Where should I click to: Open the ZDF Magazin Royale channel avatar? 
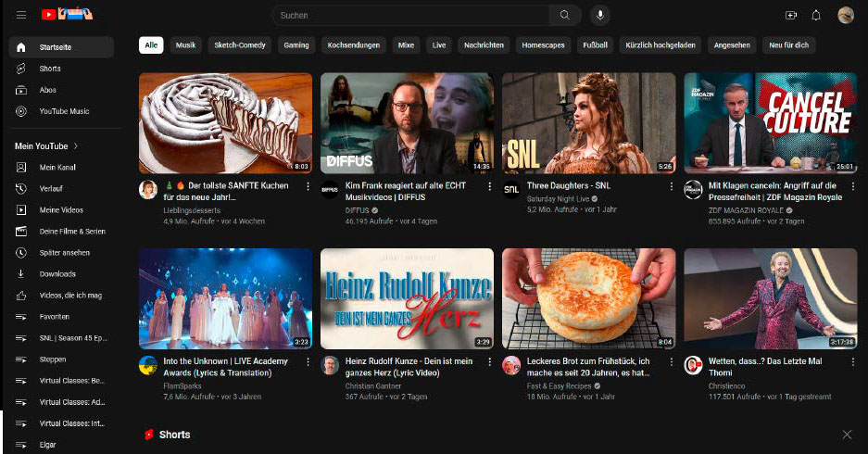pyautogui.click(x=693, y=190)
